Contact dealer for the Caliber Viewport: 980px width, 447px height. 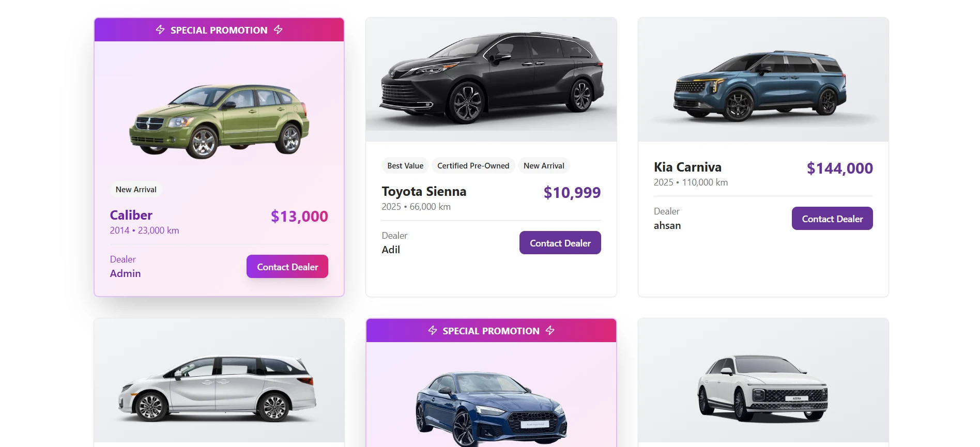[x=287, y=267]
